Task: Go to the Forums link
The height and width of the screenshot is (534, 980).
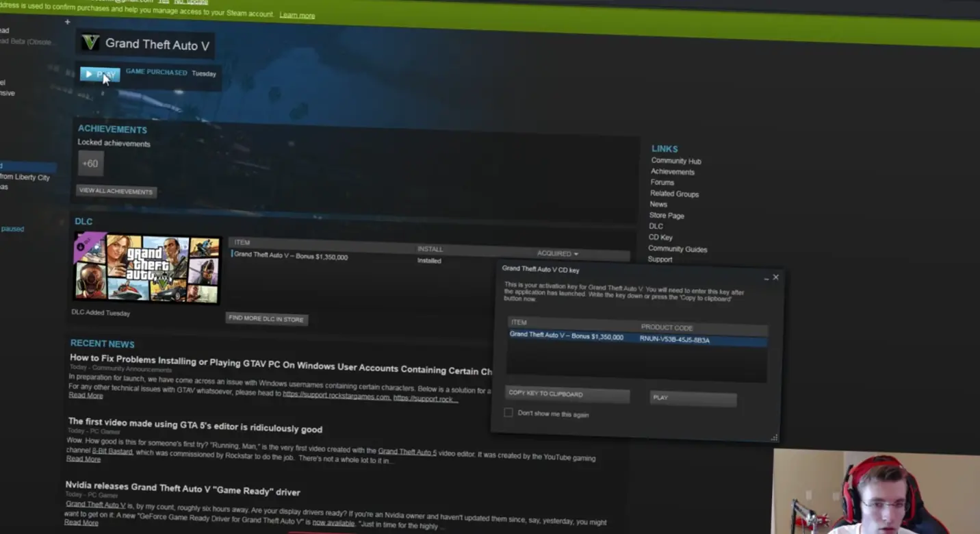Action: 662,182
